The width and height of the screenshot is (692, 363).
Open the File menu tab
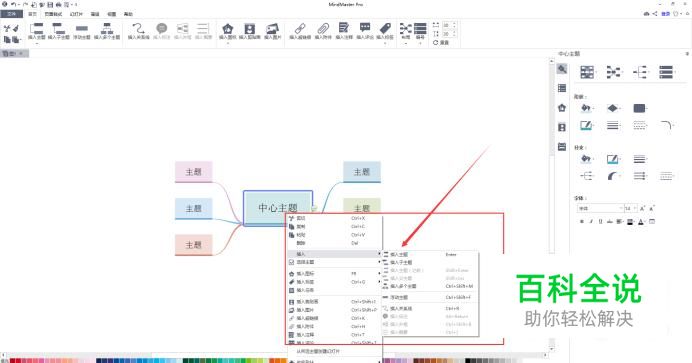tap(11, 14)
